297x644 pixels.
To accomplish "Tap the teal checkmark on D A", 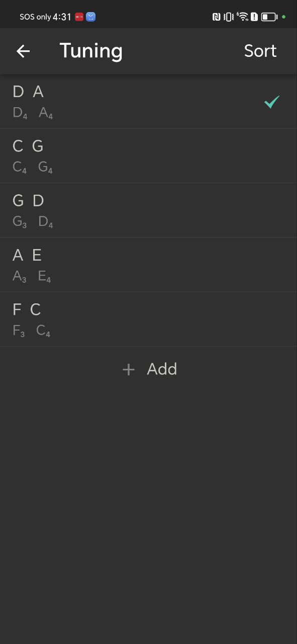I will point(272,102).
